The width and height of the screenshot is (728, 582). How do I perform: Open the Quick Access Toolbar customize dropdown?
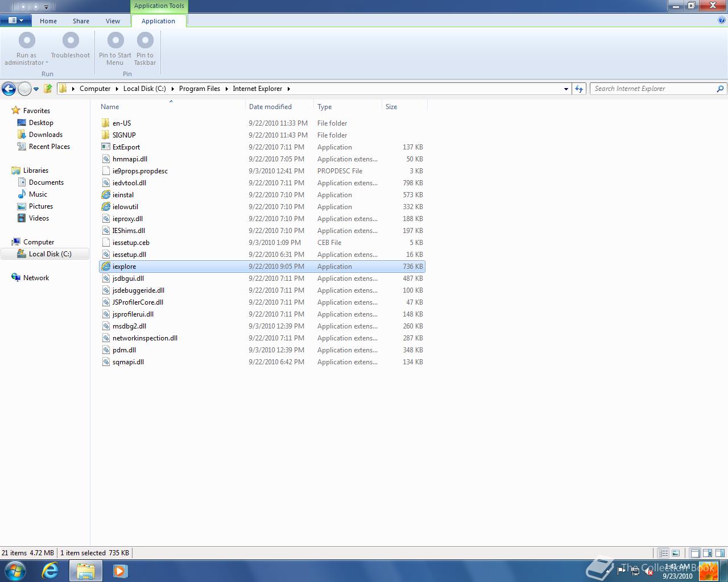pyautogui.click(x=46, y=7)
